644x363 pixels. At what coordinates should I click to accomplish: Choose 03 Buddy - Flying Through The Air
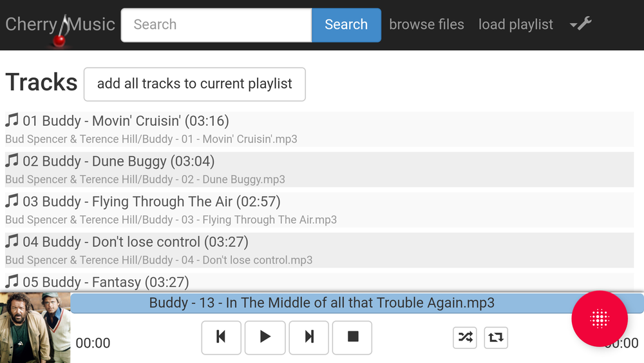click(151, 202)
